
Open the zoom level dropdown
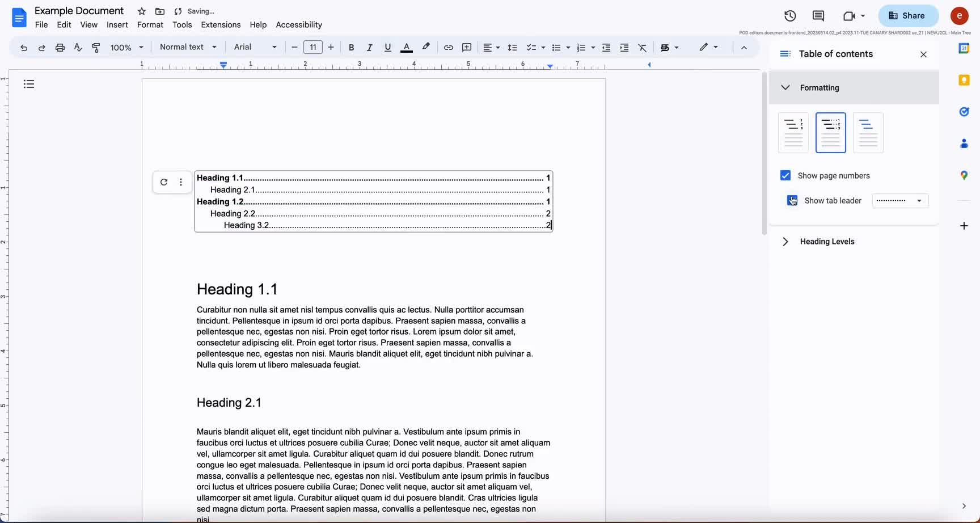[127, 48]
